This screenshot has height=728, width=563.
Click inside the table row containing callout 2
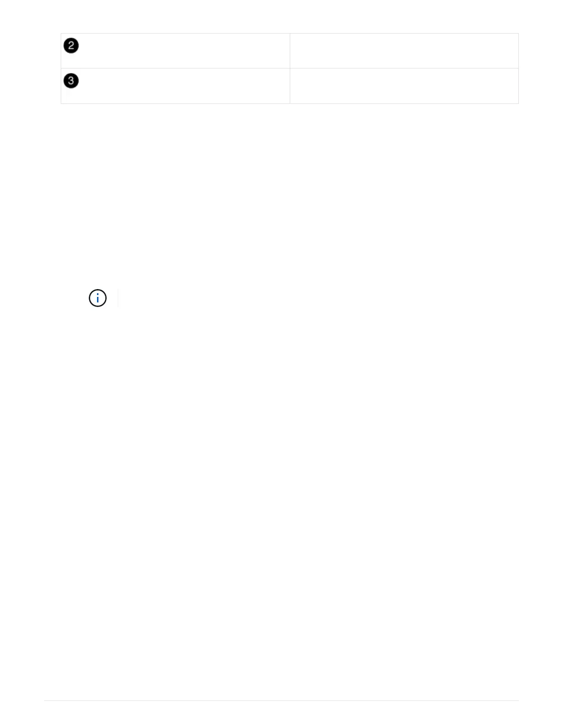[x=290, y=51]
